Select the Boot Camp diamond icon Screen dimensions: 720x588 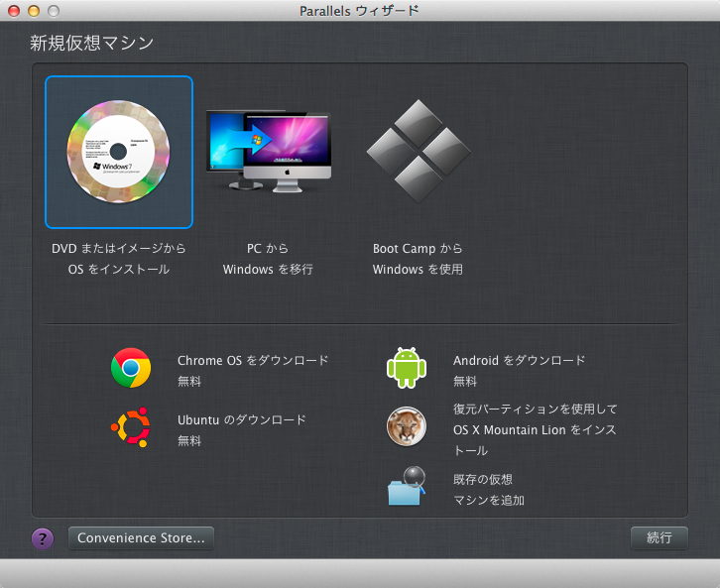[x=419, y=151]
